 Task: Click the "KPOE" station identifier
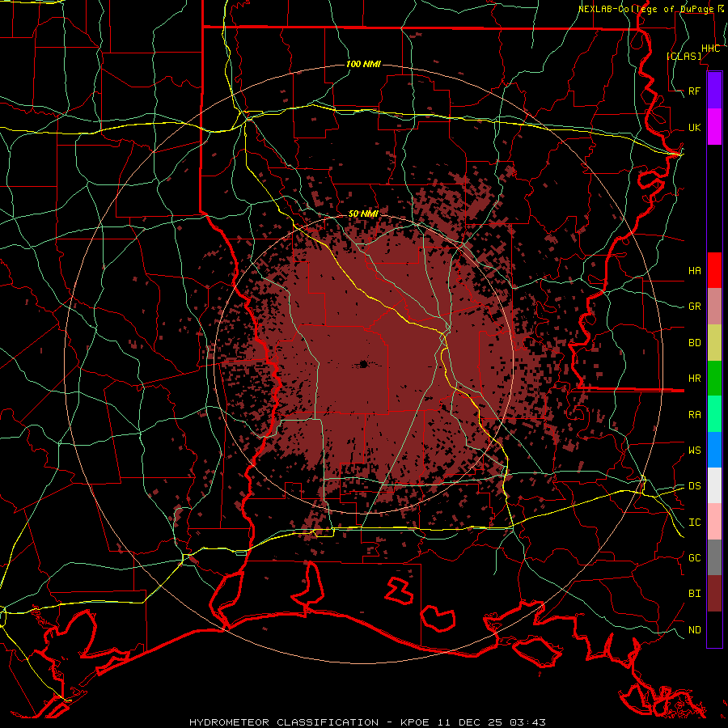[417, 722]
